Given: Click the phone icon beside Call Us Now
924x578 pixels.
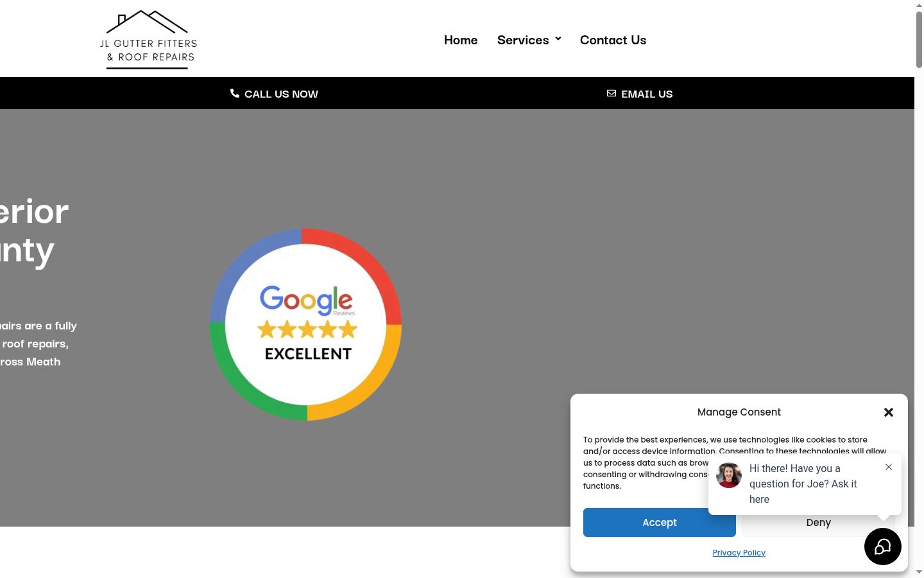Looking at the screenshot, I should click(x=235, y=93).
